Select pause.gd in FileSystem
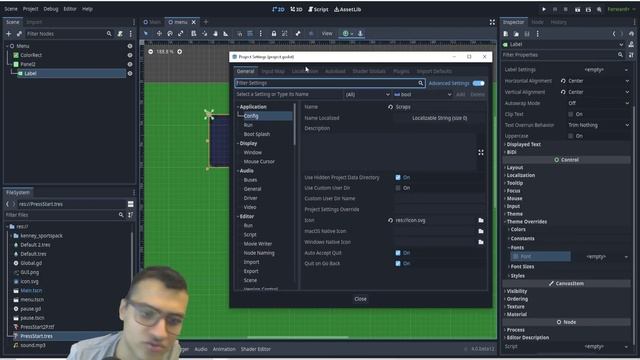Viewport: 640px width, 360px height. coord(31,309)
